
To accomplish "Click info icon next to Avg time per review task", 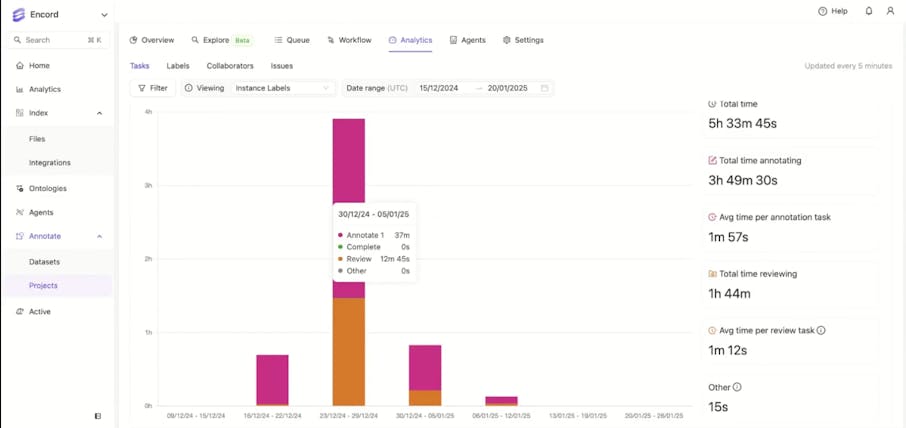I will [x=821, y=330].
